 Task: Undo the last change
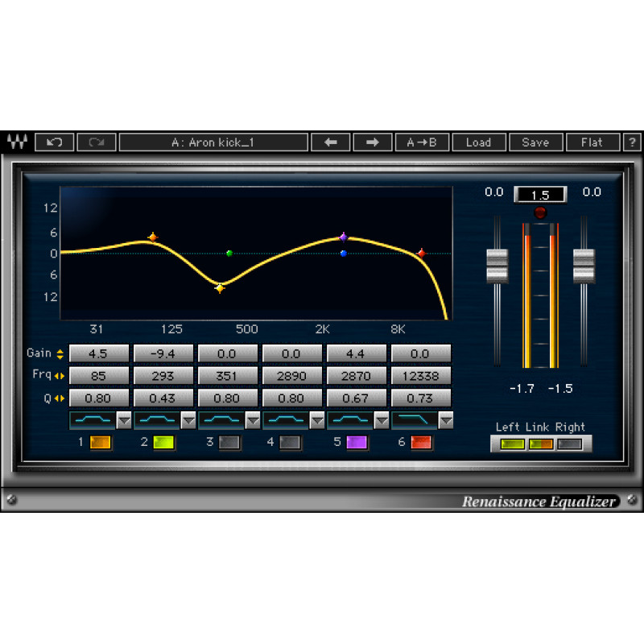coord(55,142)
